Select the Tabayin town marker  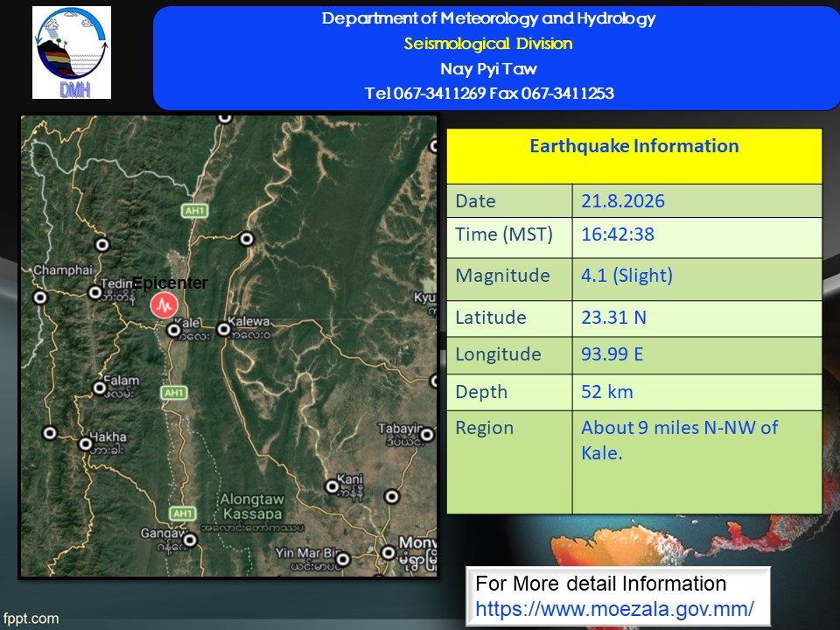(427, 435)
